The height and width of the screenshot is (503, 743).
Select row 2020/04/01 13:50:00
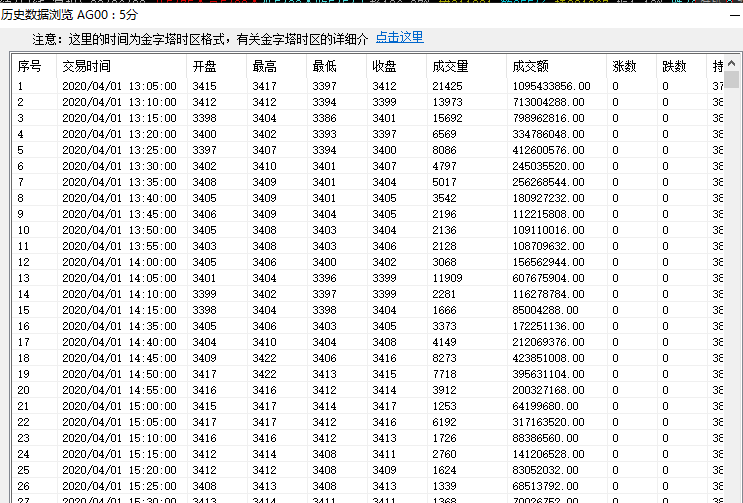(369, 230)
